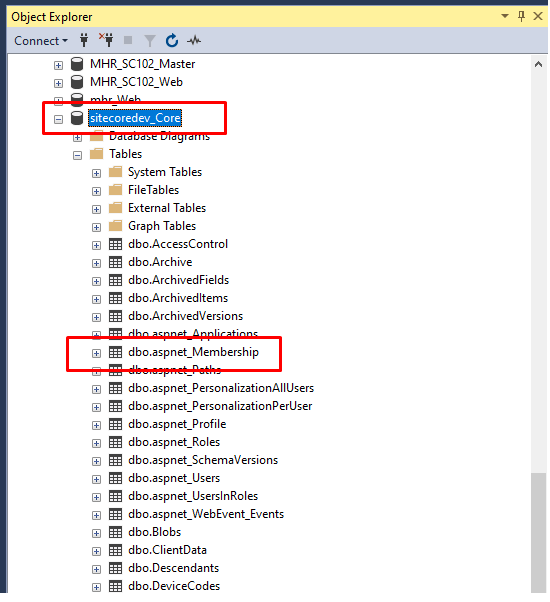Expand the MHR_SC102_Master database node
Screen dimensions: 550x602
58,66
